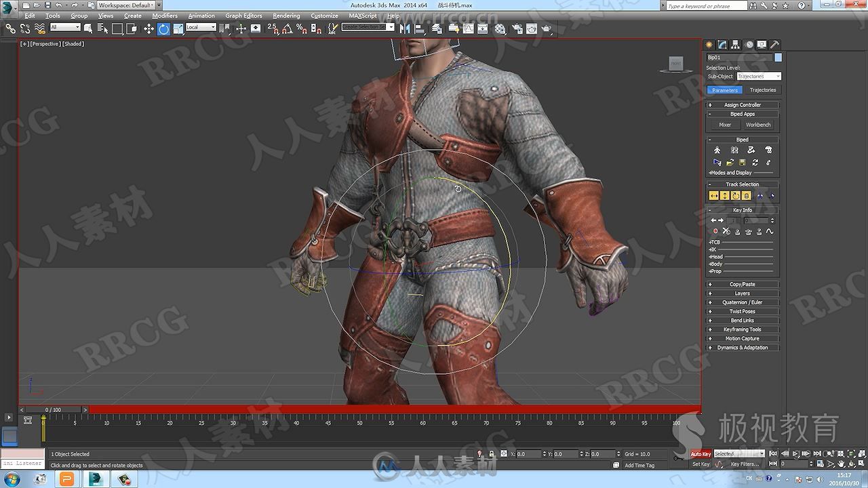Click the Trajectories button
The width and height of the screenshot is (868, 488).
762,90
